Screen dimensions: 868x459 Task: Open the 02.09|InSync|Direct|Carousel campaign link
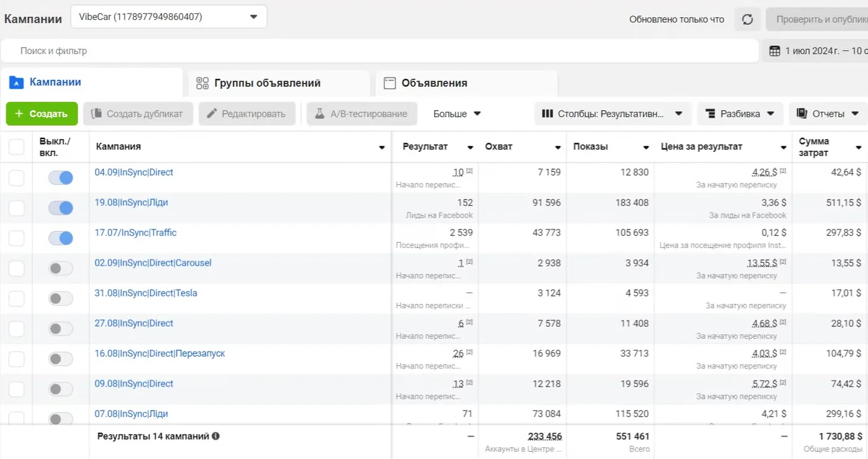pos(153,263)
